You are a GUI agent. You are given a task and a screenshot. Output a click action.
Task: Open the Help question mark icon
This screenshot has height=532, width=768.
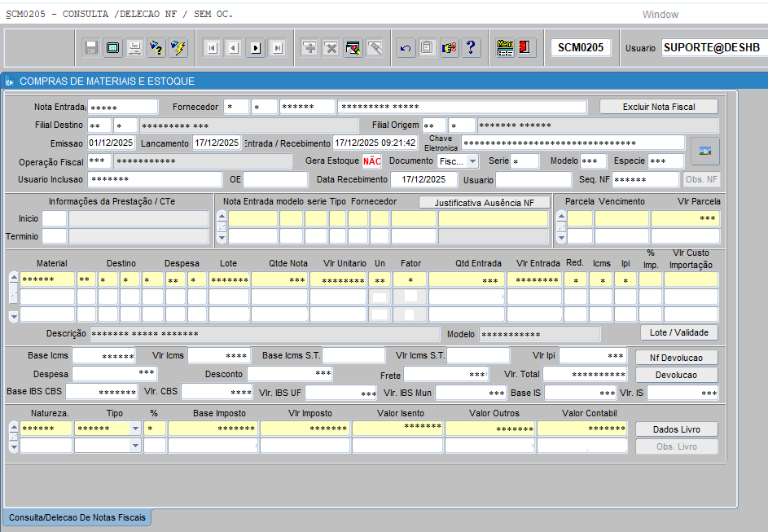coord(470,48)
